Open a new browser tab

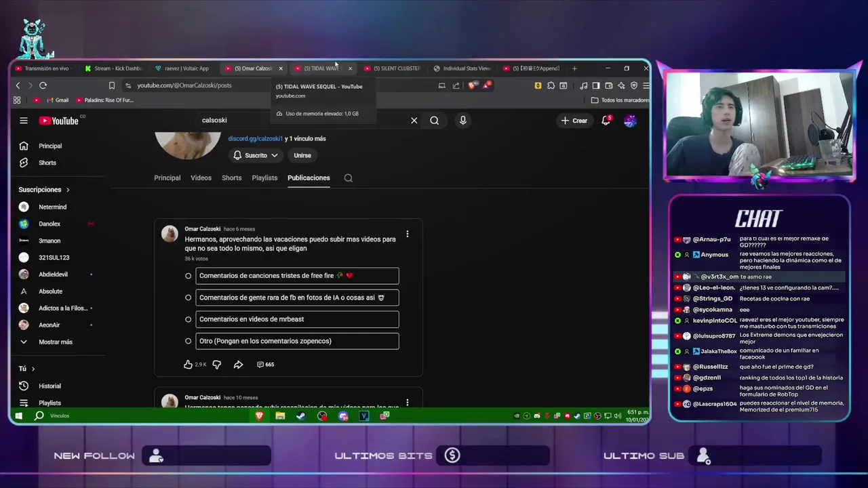tap(574, 68)
